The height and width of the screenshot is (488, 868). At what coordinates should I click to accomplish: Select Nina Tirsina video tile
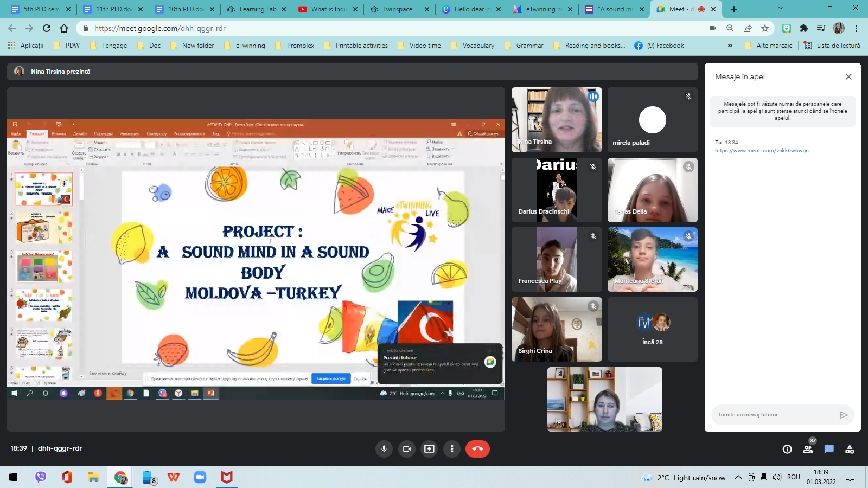pyautogui.click(x=557, y=120)
